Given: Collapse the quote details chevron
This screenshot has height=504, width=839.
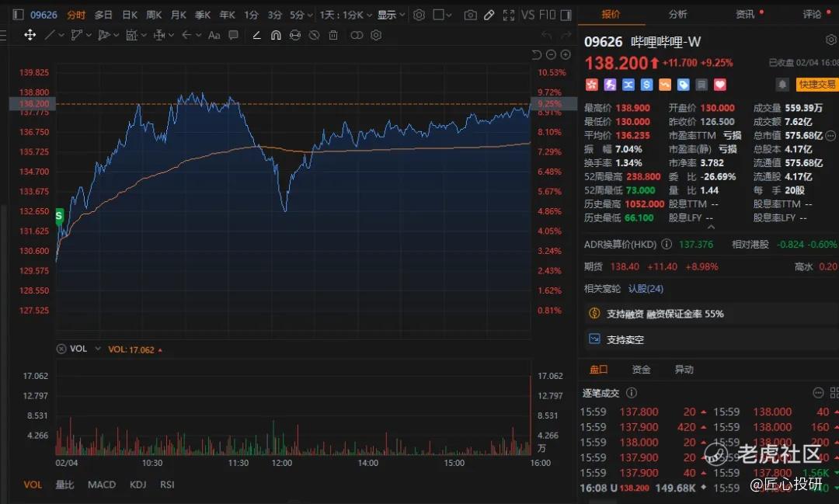Looking at the screenshot, I should [x=711, y=228].
